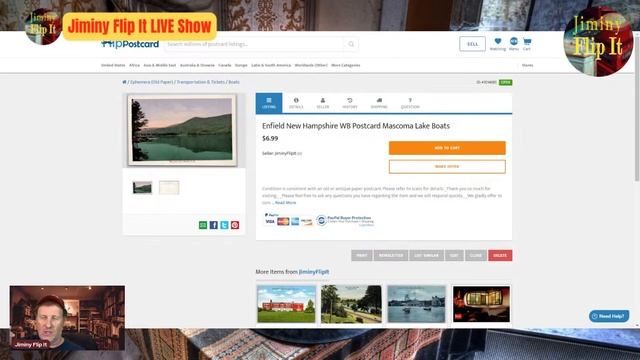Viewport: 640px width, 360px height.
Task: Click the main lake postcard image
Action: pyautogui.click(x=182, y=130)
